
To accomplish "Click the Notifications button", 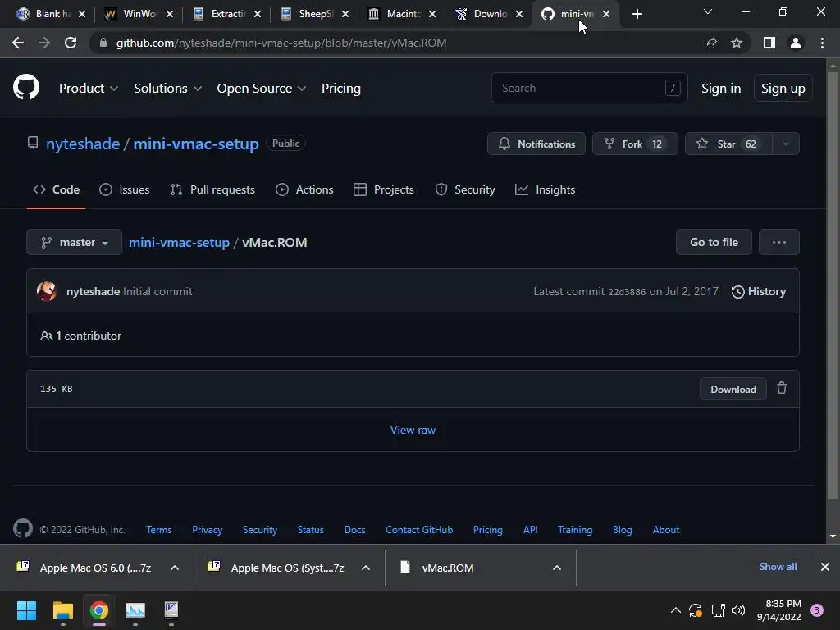I will pos(536,144).
